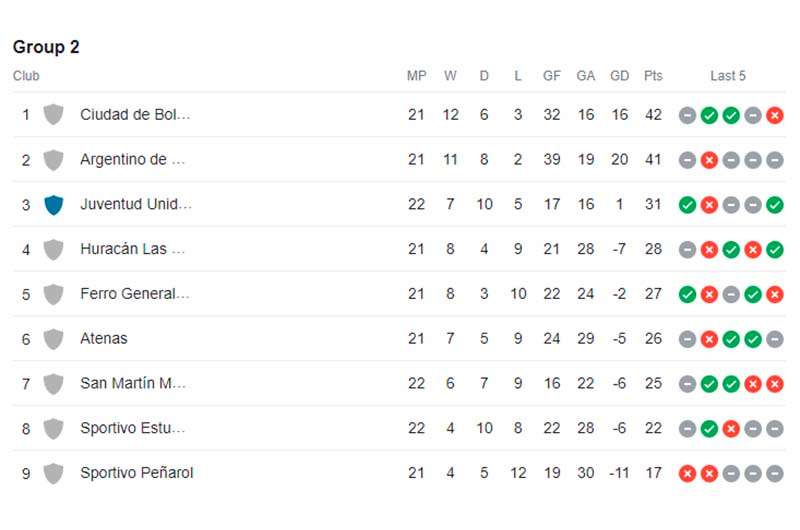Click Ferro General...'s first green win icon
The width and height of the screenshot is (800, 530).
687,294
